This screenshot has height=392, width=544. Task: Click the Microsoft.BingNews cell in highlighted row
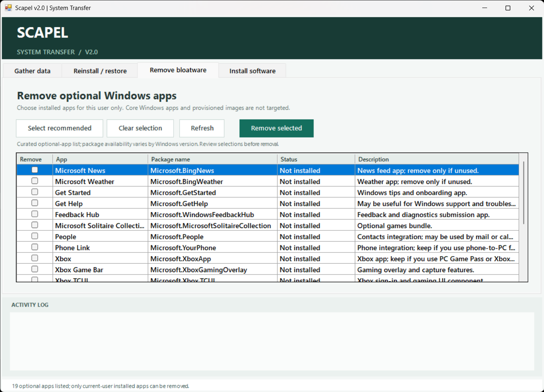click(x=213, y=170)
